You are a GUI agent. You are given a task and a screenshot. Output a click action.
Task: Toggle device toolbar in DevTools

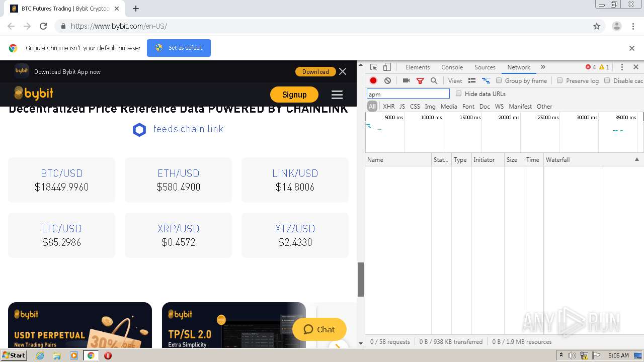387,67
